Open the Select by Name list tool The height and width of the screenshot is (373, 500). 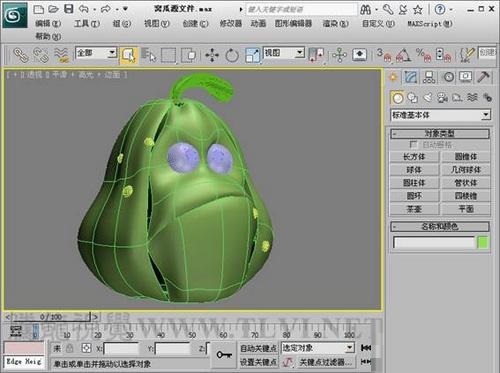click(x=149, y=55)
